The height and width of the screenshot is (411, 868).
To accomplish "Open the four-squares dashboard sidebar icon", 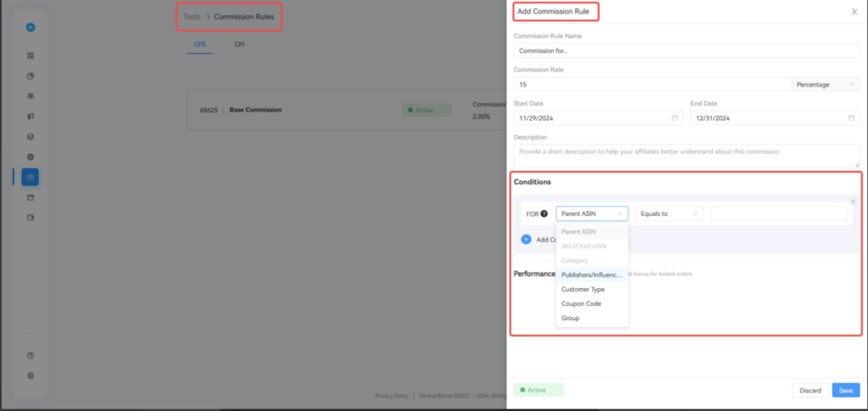I will (x=31, y=56).
